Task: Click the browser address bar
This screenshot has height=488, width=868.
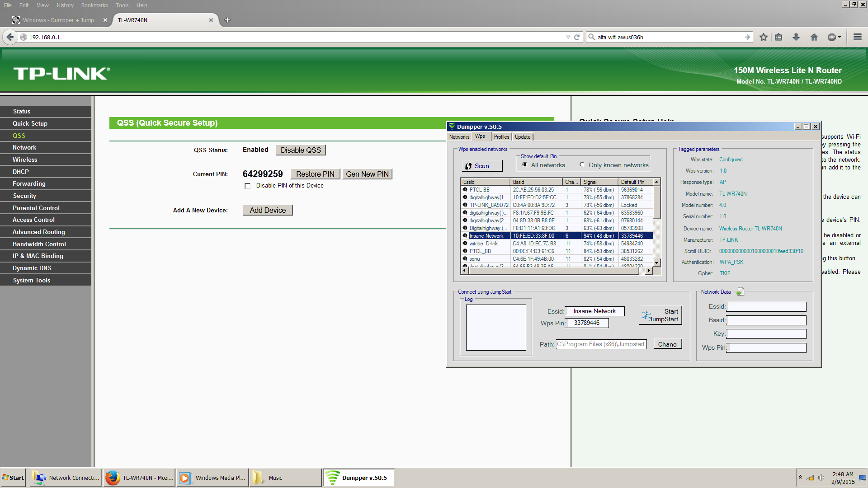Action: (x=294, y=37)
